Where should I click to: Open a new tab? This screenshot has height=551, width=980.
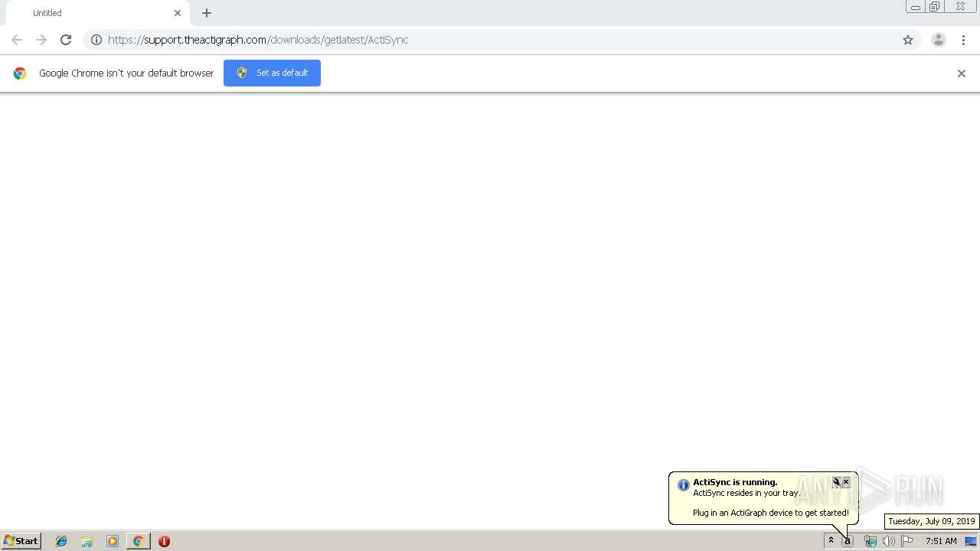(x=207, y=13)
